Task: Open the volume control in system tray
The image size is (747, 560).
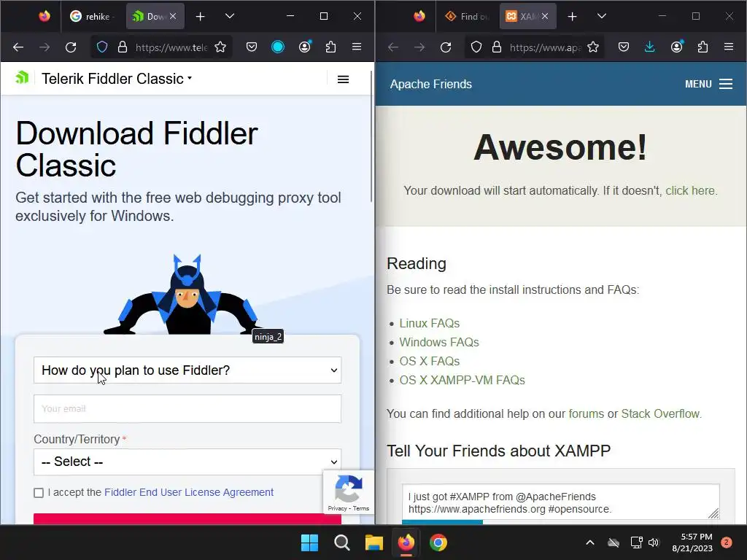Action: (x=654, y=542)
